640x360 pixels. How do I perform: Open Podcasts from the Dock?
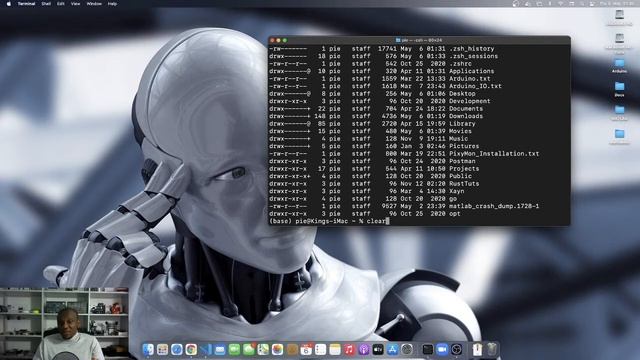pos(364,349)
